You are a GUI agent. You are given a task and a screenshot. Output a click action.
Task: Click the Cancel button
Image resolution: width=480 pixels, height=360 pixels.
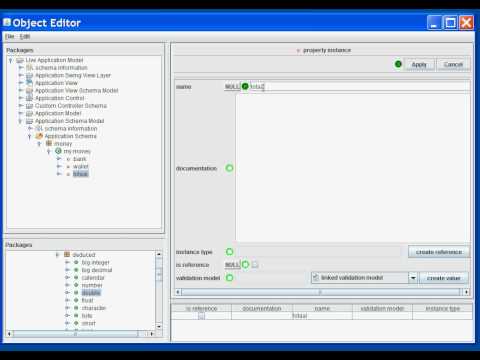tap(453, 64)
